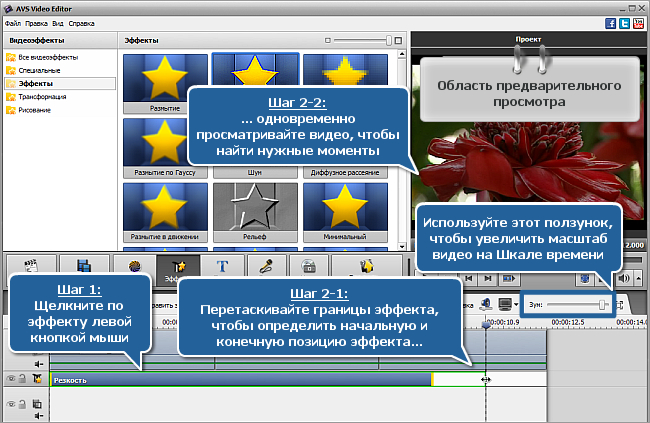Select the Резкость effect clip
Screen dimensions: 650x423
coord(240,380)
